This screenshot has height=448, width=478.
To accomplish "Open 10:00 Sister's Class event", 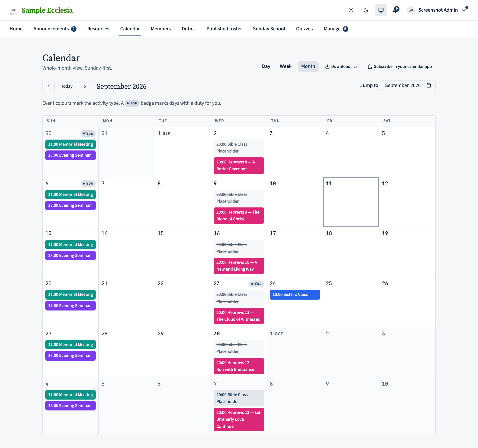I will 294,294.
